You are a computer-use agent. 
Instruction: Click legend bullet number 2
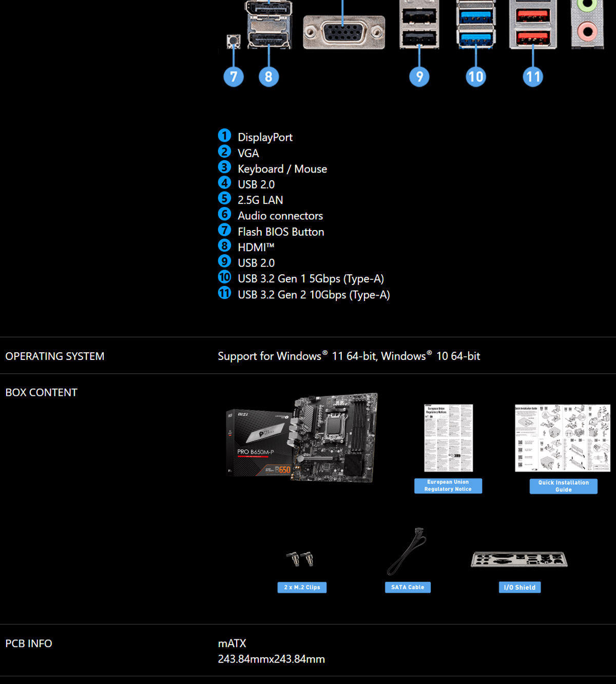pos(224,151)
